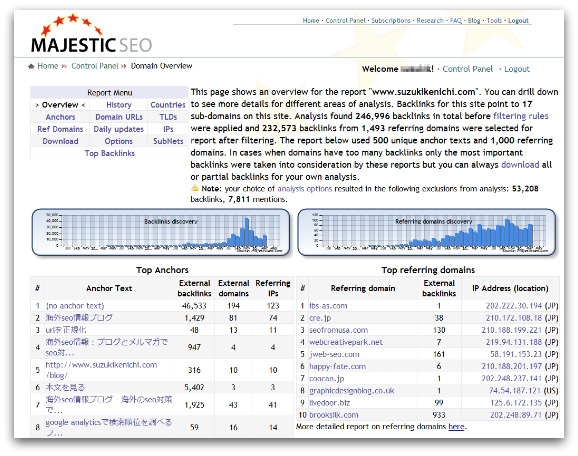Viewport: 578px width, 456px height.
Task: Click the 933 backlinks value for brooksilk.com
Action: click(x=439, y=415)
